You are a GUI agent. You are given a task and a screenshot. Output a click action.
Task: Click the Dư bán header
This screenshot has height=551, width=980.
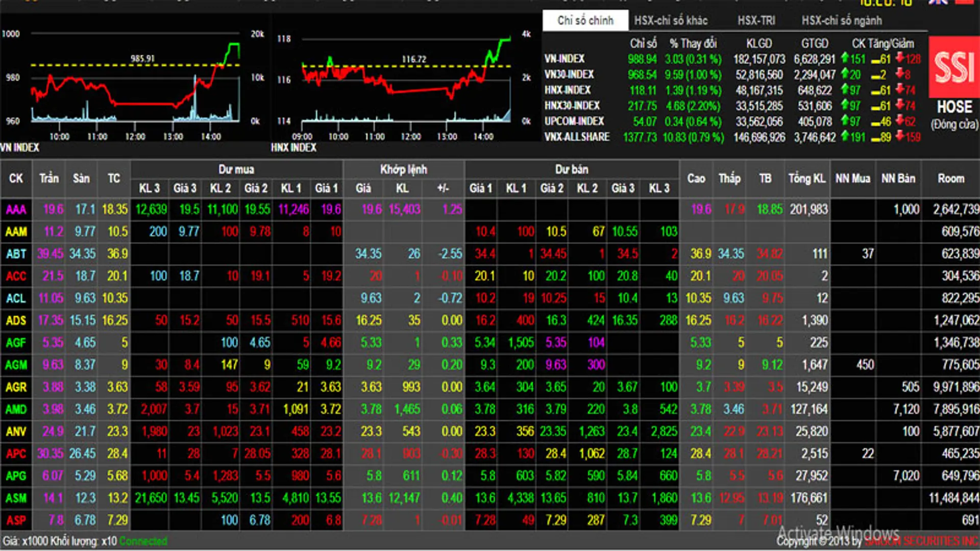point(572,169)
